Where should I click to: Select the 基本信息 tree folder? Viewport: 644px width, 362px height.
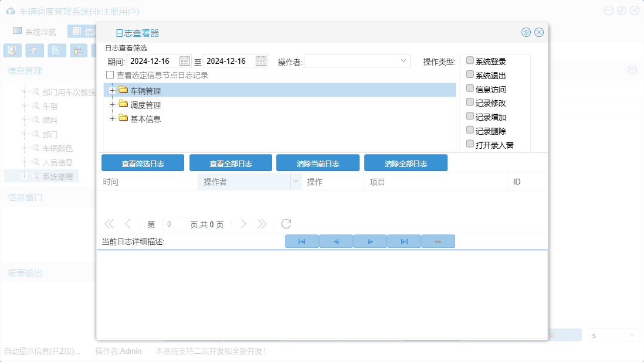[145, 119]
